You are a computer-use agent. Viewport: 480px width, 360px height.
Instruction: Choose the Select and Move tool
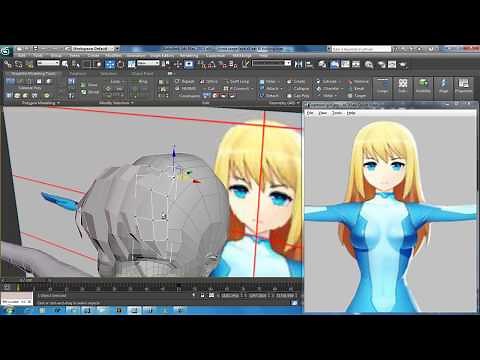110,64
